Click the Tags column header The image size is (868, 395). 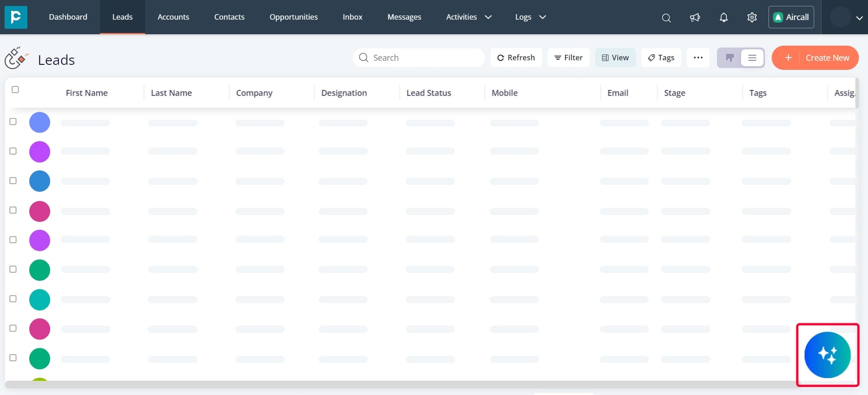[x=758, y=93]
